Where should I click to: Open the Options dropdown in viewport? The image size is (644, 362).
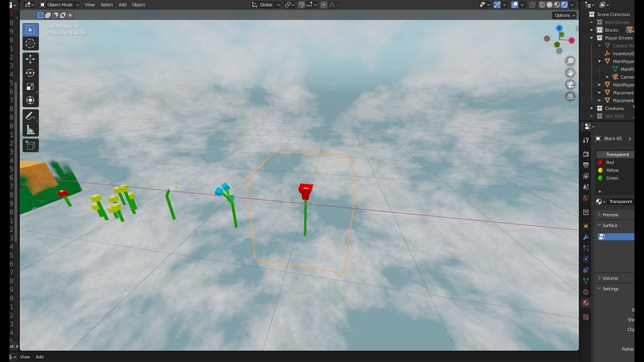point(565,15)
